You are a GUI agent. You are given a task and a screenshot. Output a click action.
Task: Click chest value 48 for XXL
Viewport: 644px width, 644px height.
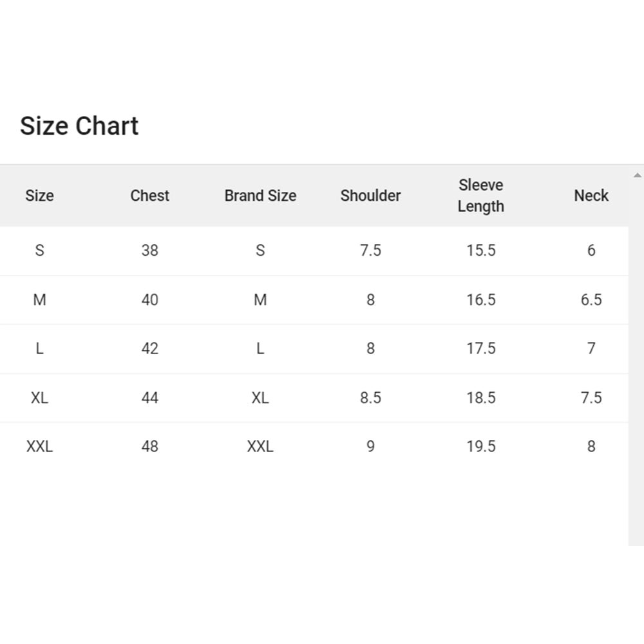(x=150, y=446)
